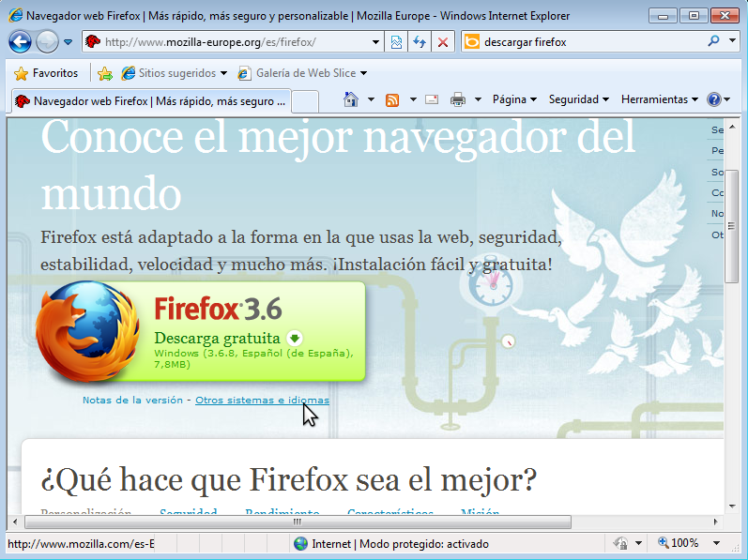The width and height of the screenshot is (748, 560).
Task: Click the horizontal scrollbar thumb
Action: coord(298,522)
